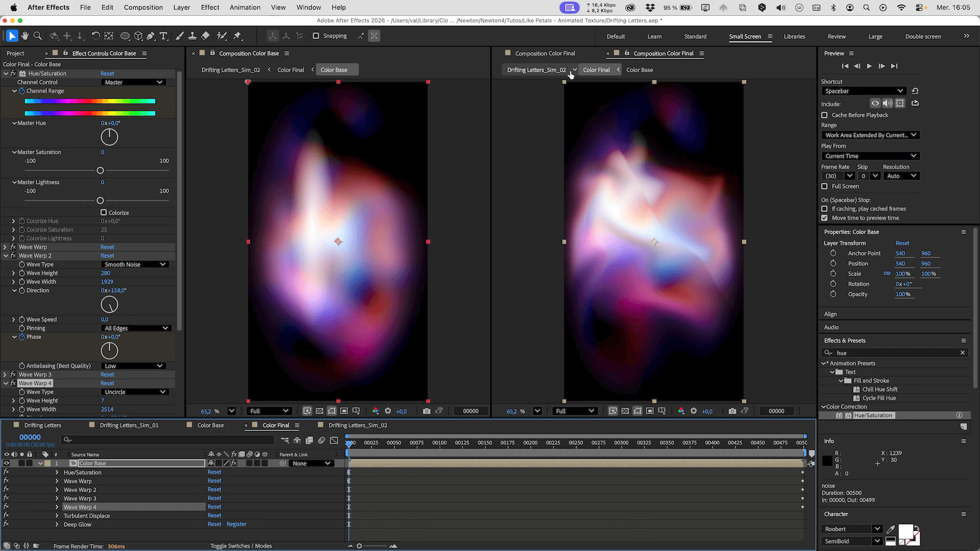Image resolution: width=980 pixels, height=551 pixels.
Task: Take a snapshot of the Color Base viewer
Action: pyautogui.click(x=427, y=411)
